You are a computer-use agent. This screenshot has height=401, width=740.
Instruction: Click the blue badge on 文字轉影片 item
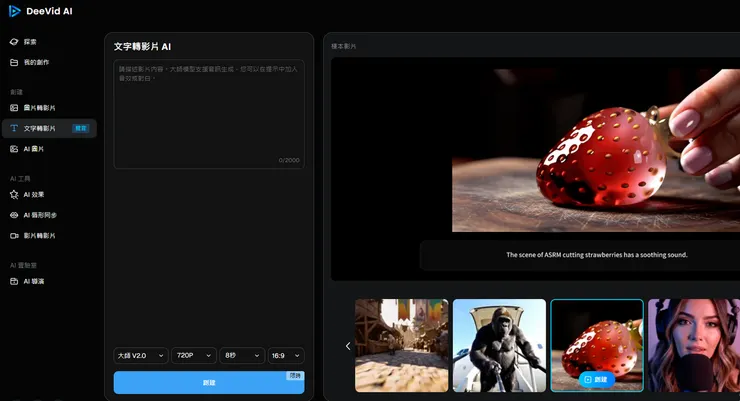[81, 128]
